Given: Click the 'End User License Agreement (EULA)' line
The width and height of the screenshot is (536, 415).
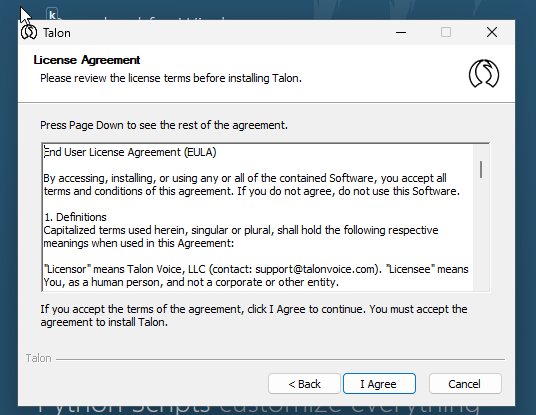Looking at the screenshot, I should (x=130, y=152).
